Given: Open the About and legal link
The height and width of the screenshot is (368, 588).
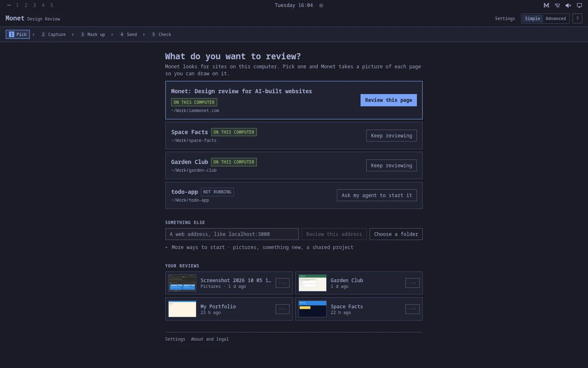Looking at the screenshot, I should (x=210, y=339).
